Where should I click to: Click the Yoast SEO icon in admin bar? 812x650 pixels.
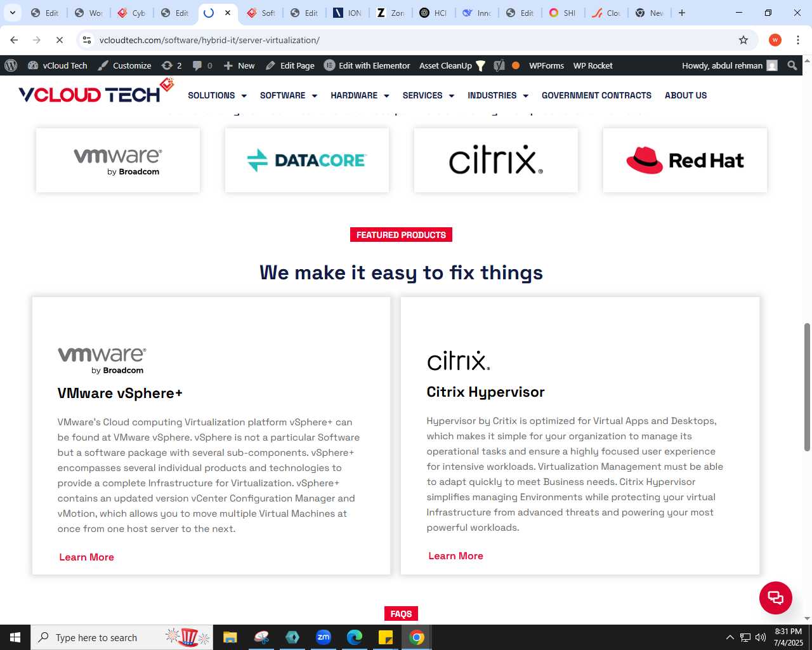pos(499,65)
